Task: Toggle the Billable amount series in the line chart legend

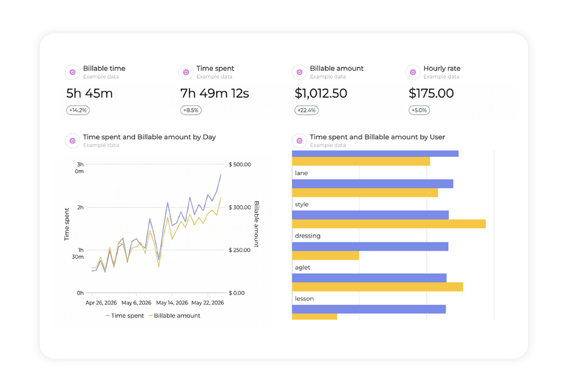Action: tap(174, 315)
